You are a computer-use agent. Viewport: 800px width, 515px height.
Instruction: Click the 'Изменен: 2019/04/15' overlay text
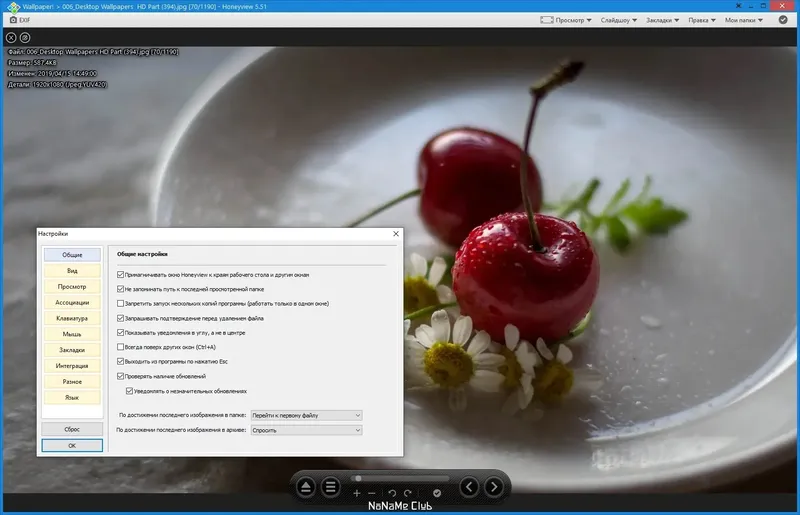click(x=52, y=73)
